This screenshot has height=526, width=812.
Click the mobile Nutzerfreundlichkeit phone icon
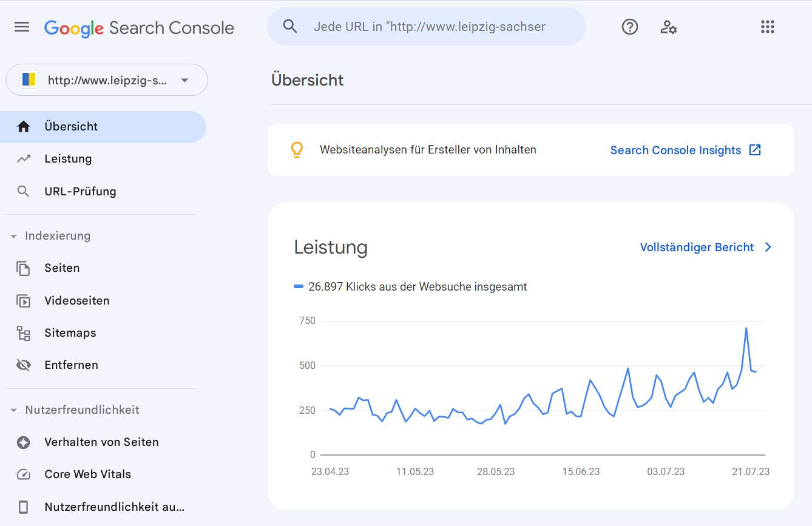(x=24, y=507)
